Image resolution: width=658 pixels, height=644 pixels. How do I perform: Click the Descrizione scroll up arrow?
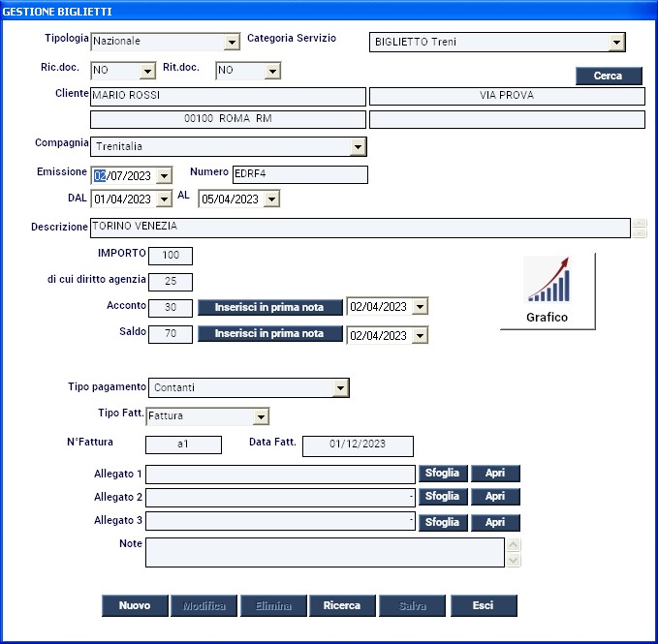click(640, 223)
